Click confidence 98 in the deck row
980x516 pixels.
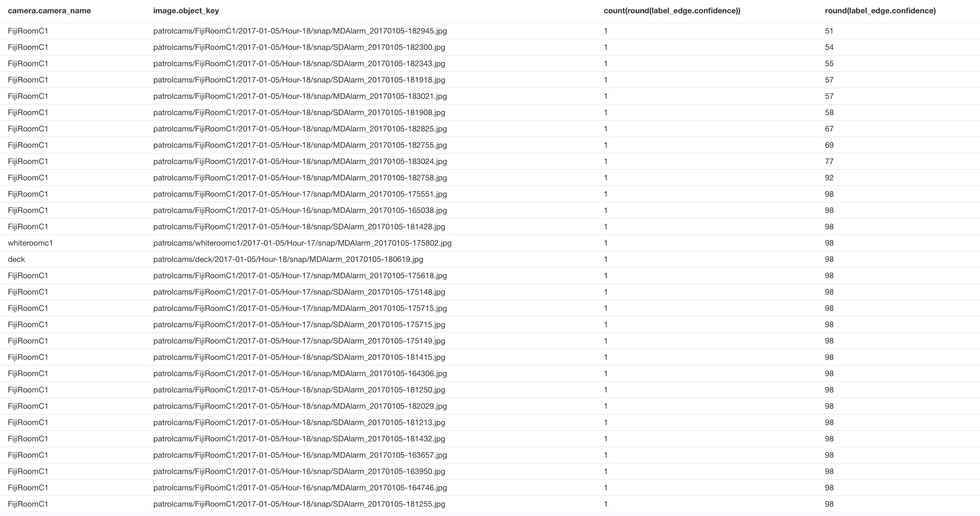829,260
